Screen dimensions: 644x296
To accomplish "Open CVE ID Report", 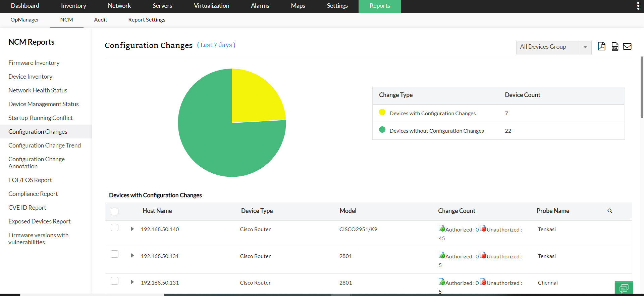I will 27,208.
